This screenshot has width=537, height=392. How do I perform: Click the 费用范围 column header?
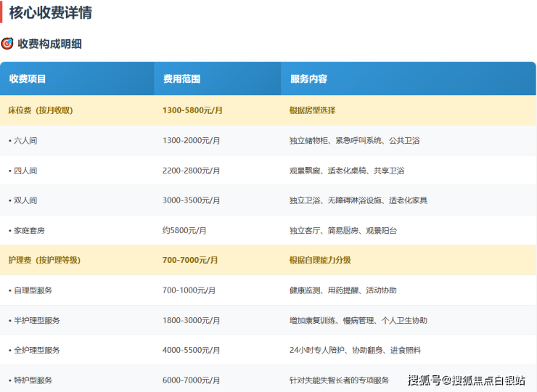click(x=181, y=78)
